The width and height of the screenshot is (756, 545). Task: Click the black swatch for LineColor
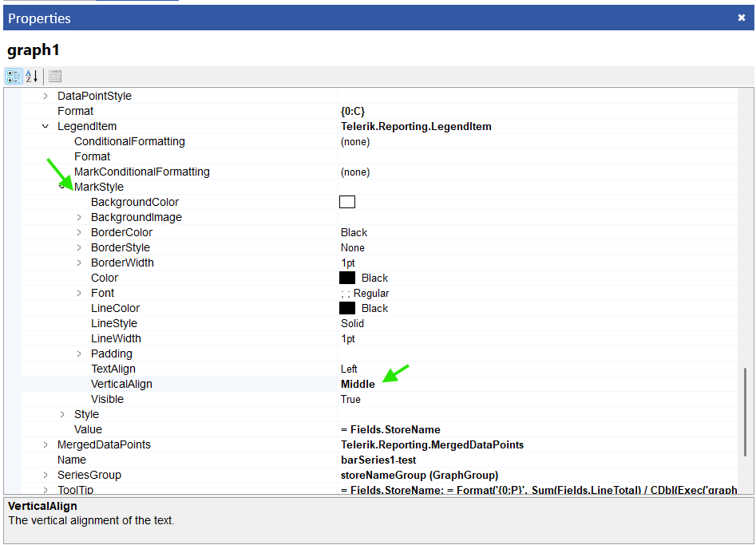coord(347,308)
